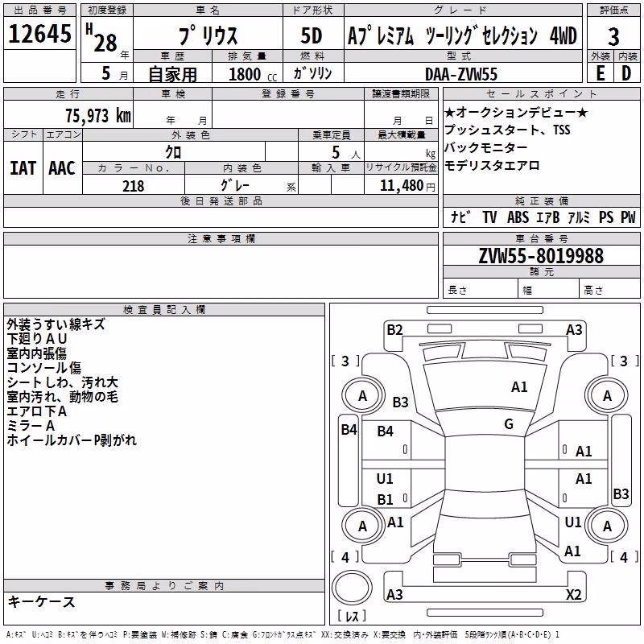This screenshot has width=644, height=644.
Task: Select the G windshield chip mark
Action: [509, 424]
